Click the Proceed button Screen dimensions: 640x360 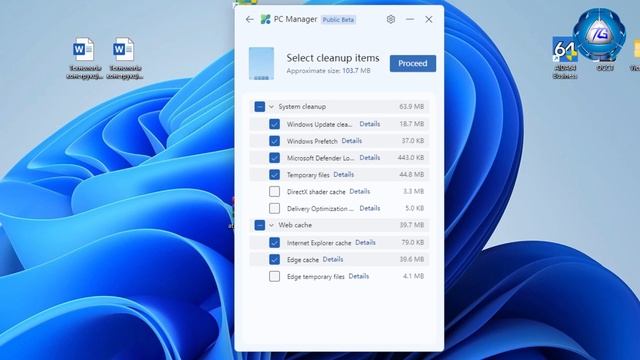(x=413, y=63)
